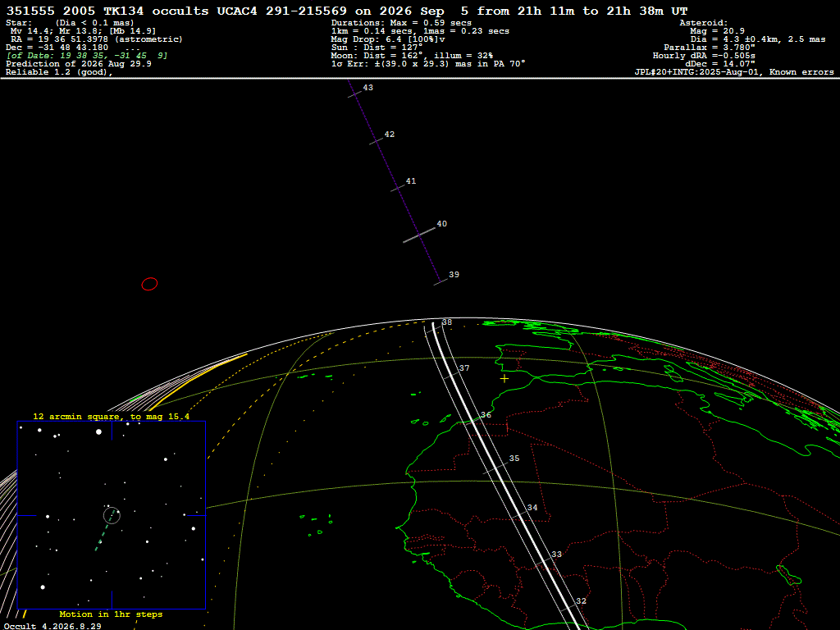Click the '12 arcmin square' chart caption
Image resolution: width=840 pixels, height=630 pixels.
[x=111, y=416]
